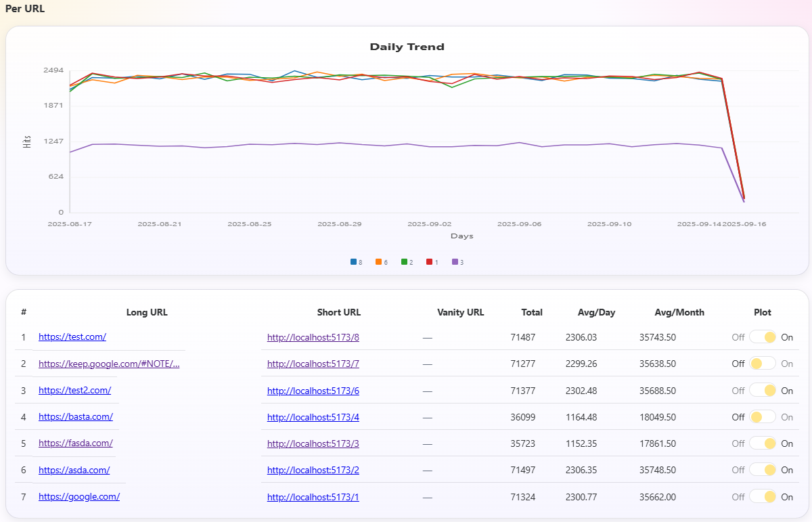Toggle plot switch for https://fasda.com/ row
This screenshot has height=522, width=812.
click(763, 443)
